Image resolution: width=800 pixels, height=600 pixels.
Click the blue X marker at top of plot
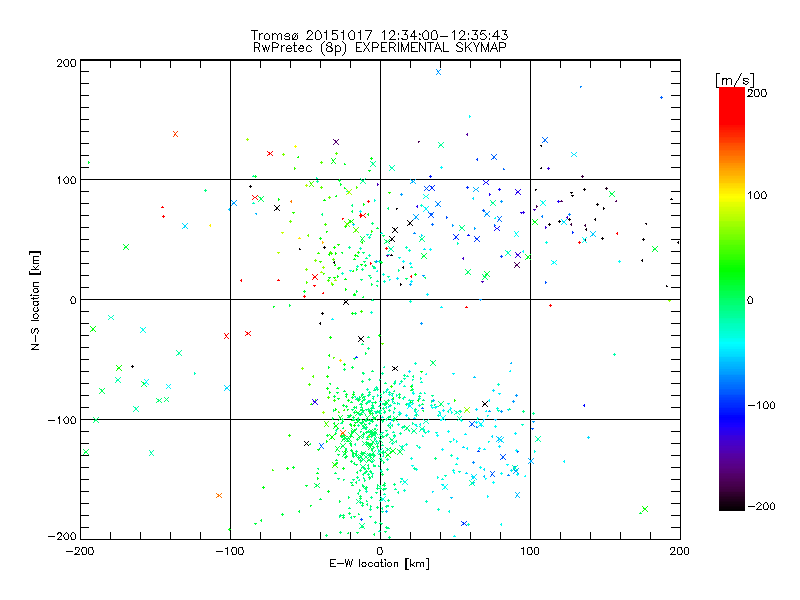438,72
